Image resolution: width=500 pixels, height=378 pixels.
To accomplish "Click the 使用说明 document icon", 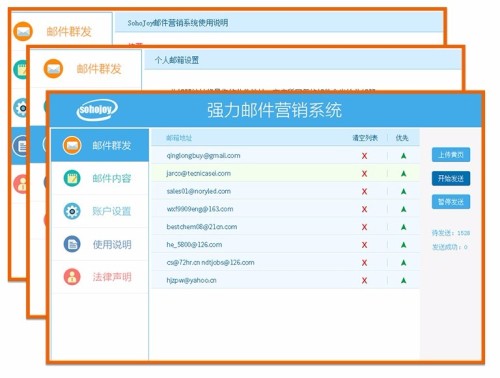I will pos(72,244).
